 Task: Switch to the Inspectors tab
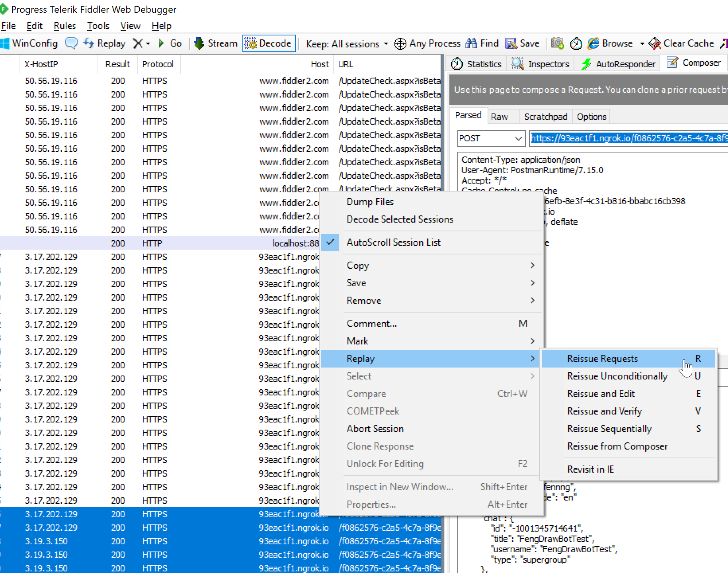(541, 64)
